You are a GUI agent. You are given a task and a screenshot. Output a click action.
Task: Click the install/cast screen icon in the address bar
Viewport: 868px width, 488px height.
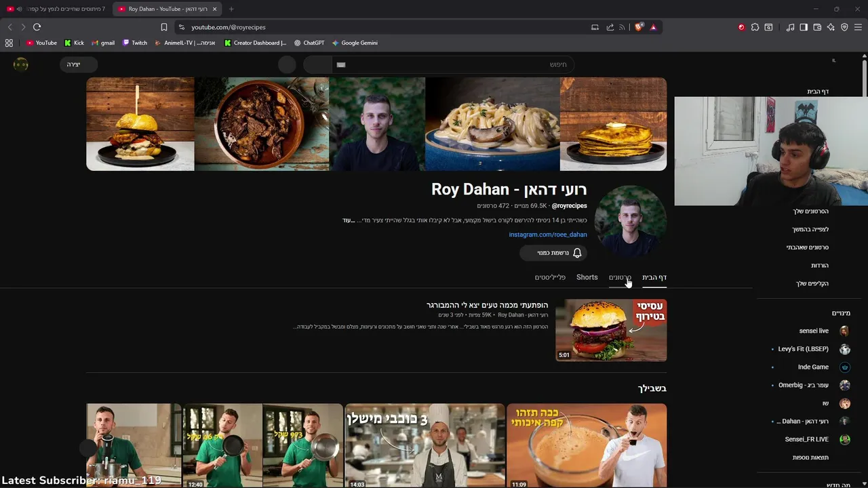coord(595,27)
